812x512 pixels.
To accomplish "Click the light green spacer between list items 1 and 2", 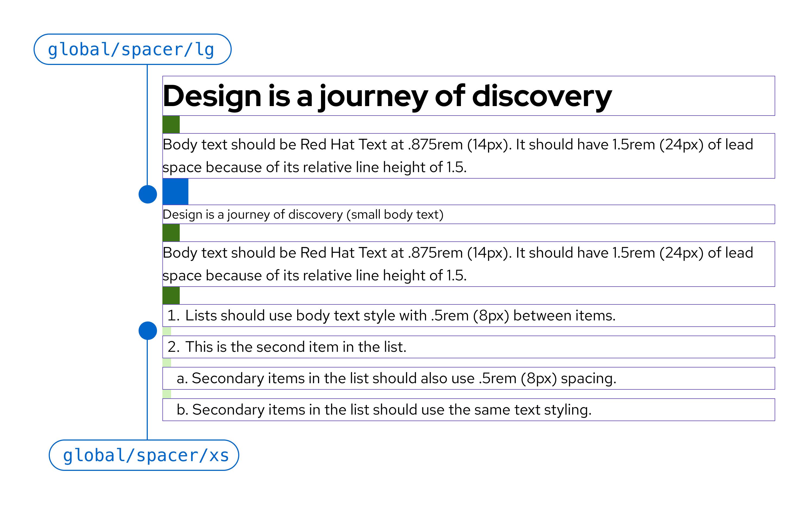I will (167, 331).
